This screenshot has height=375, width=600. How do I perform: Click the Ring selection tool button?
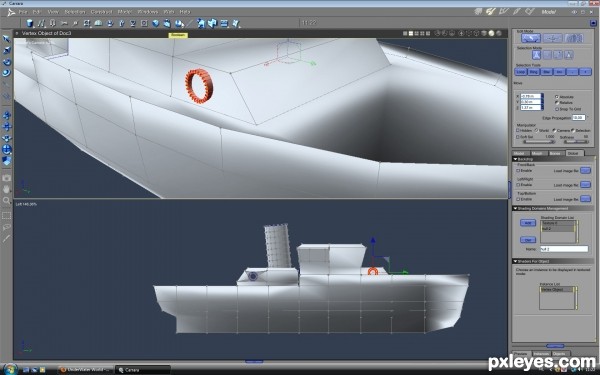[533, 72]
